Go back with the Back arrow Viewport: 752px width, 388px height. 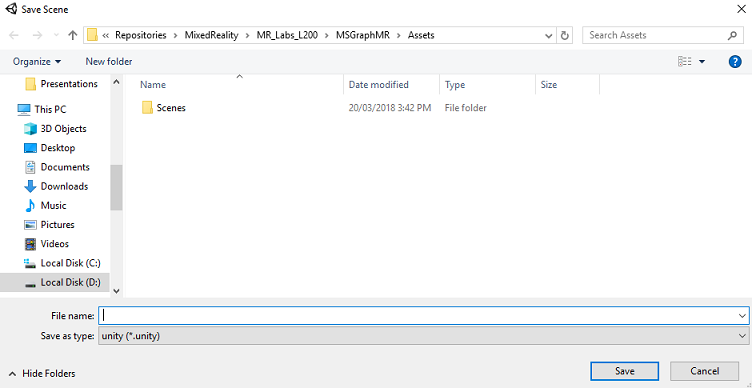pyautogui.click(x=14, y=35)
